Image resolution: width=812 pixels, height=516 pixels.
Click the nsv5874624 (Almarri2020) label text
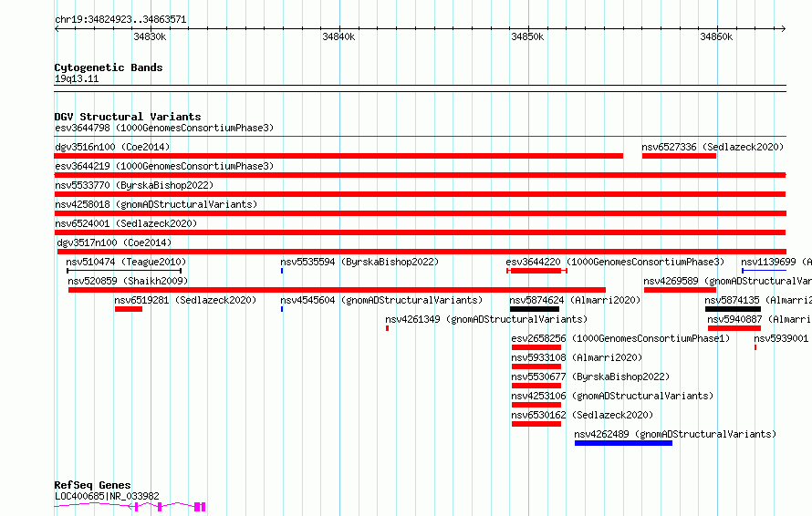pyautogui.click(x=575, y=300)
